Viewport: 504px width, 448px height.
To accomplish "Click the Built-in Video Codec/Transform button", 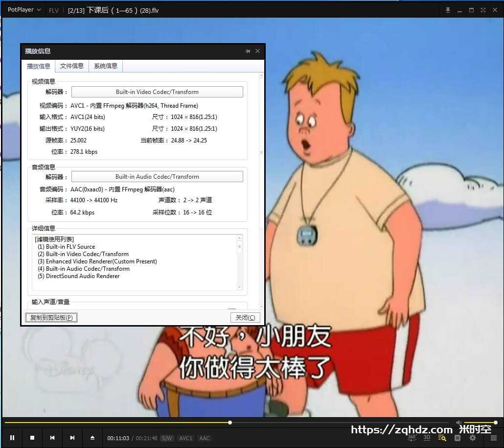I will click(157, 92).
